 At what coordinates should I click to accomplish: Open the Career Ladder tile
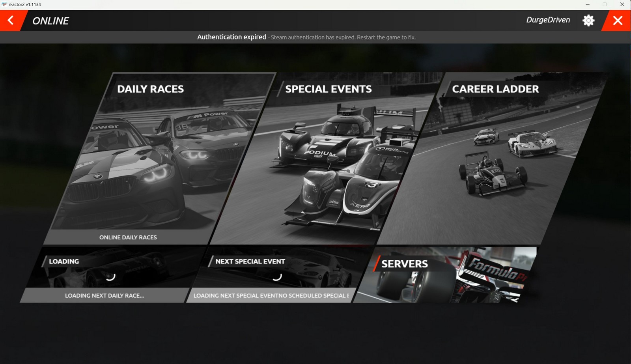pyautogui.click(x=493, y=158)
